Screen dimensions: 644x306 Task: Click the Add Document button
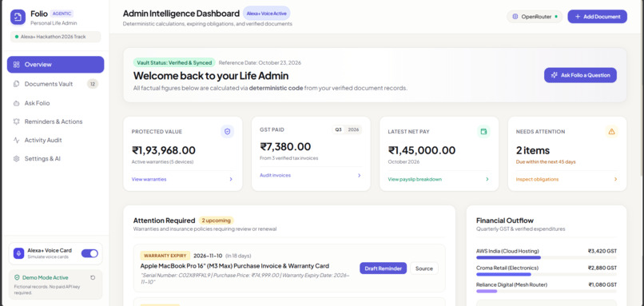coord(597,17)
